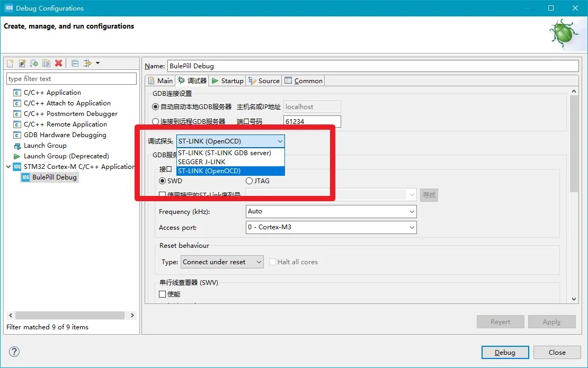The width and height of the screenshot is (588, 368).
Task: Click the type filter text field
Action: 72,79
